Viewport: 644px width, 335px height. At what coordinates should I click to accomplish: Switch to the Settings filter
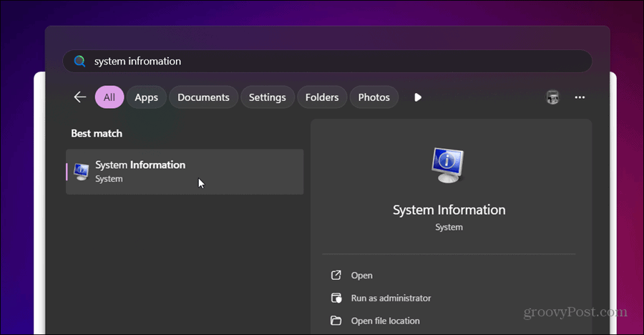point(268,97)
